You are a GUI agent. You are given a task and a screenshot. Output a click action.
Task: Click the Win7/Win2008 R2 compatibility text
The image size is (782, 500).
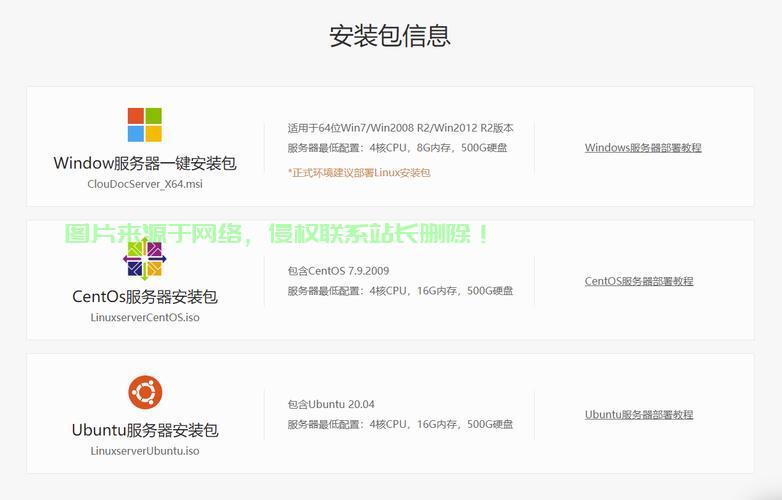[x=400, y=128]
